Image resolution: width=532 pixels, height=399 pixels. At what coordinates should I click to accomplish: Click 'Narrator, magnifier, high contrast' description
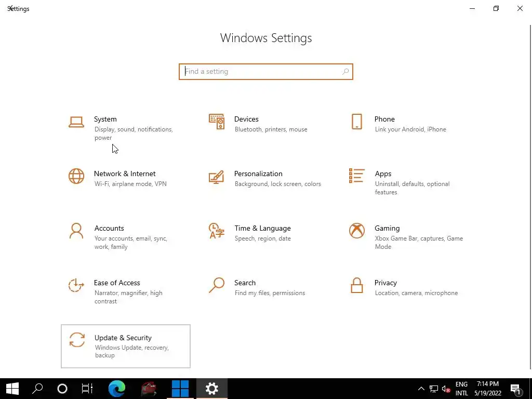click(x=128, y=297)
